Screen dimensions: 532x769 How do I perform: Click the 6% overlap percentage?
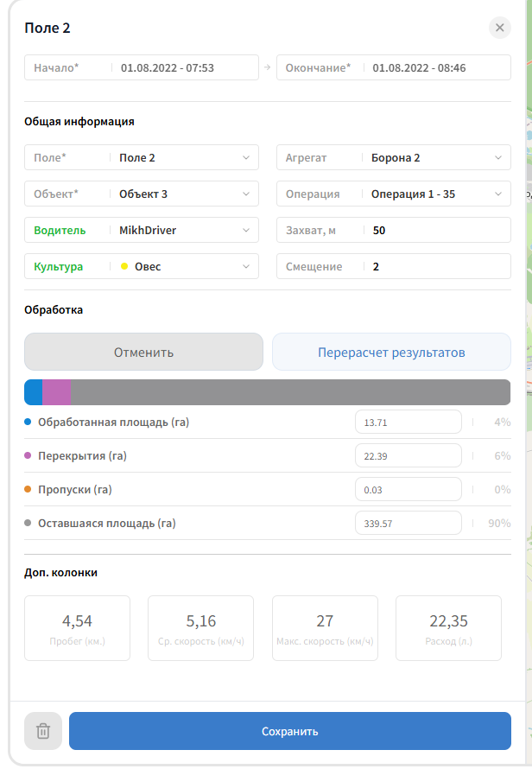point(502,456)
